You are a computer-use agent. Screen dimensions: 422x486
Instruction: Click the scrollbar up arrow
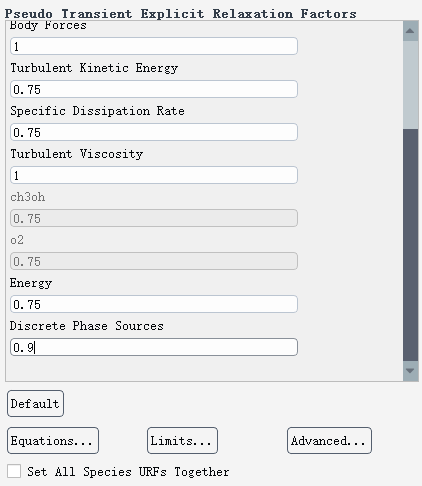pos(410,31)
